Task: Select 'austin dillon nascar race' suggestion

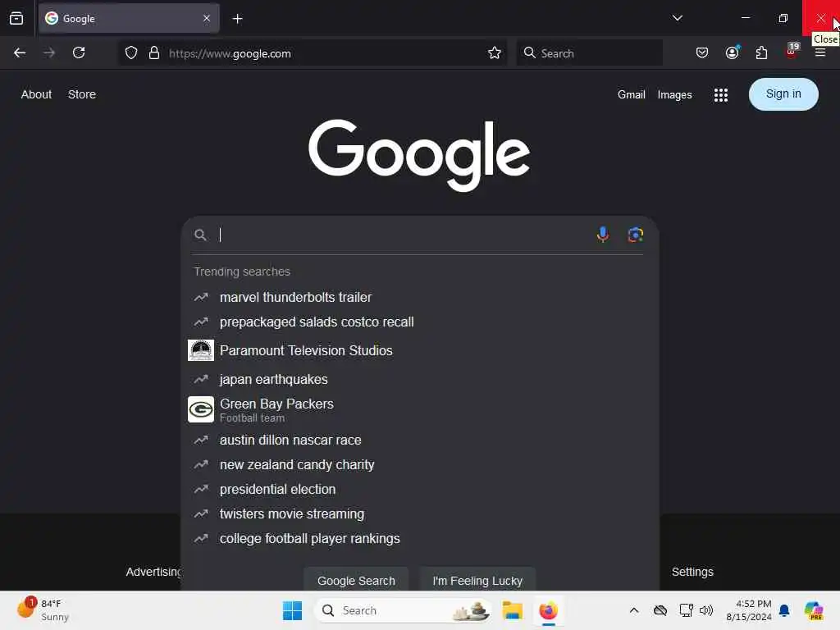Action: pos(420,440)
